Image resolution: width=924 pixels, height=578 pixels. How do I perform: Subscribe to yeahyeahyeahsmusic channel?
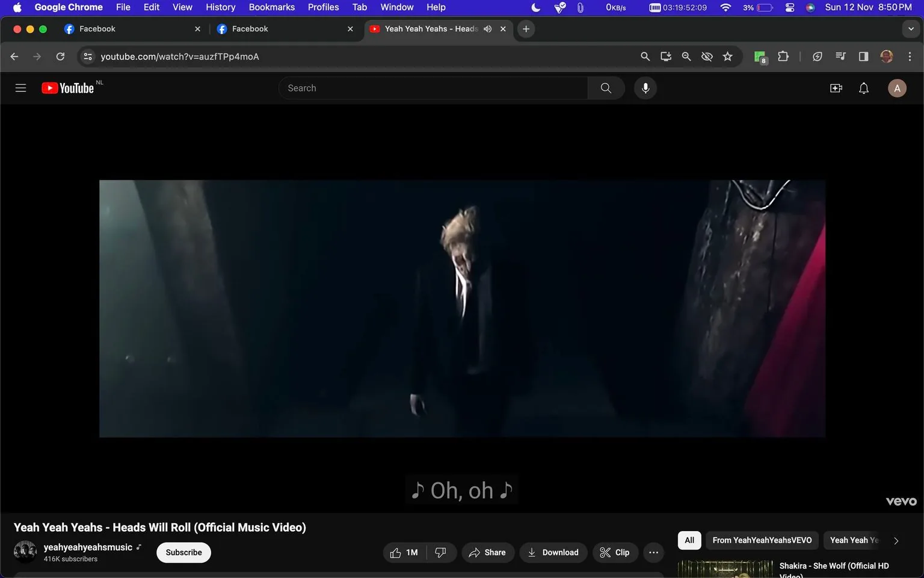coord(183,552)
